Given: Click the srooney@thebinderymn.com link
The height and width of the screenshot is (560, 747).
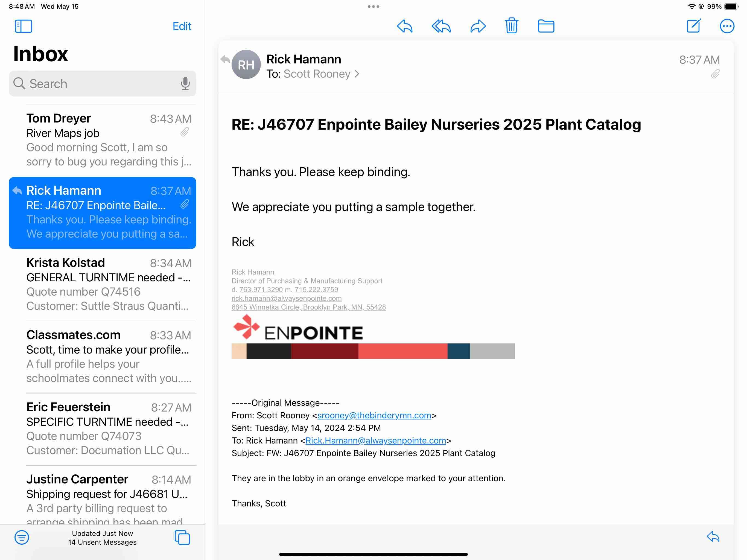Looking at the screenshot, I should click(x=374, y=415).
